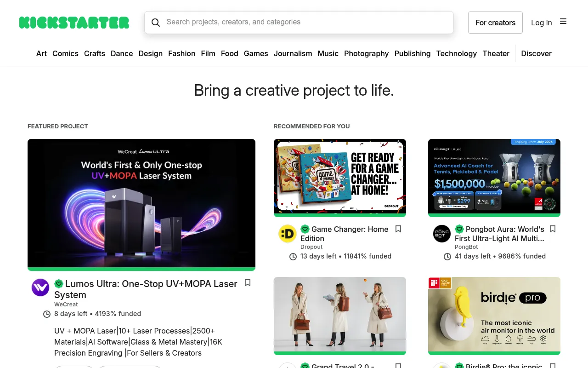Open the Technology category
Image resolution: width=588 pixels, height=368 pixels.
pos(457,53)
